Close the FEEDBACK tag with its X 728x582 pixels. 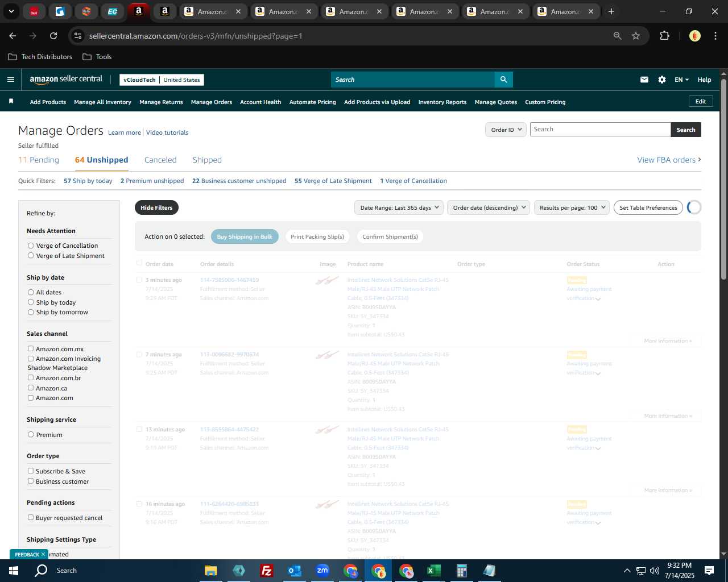pos(43,554)
